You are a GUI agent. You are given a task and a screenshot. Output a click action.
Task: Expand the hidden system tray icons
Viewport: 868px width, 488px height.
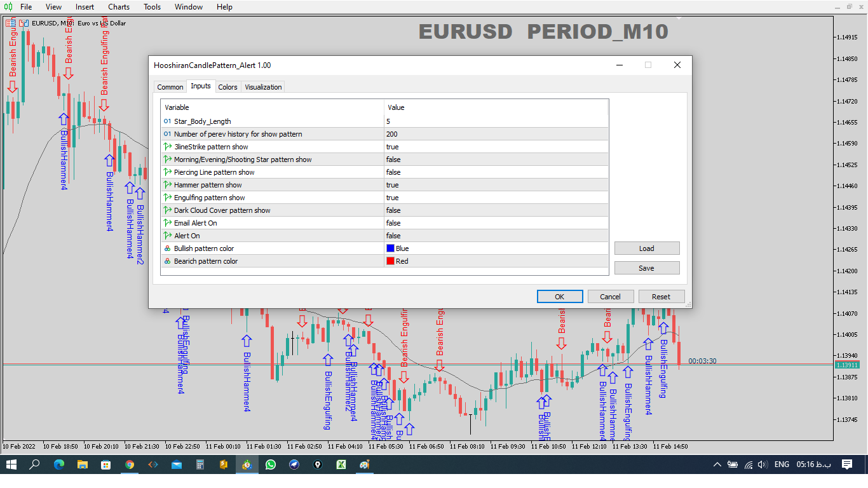(717, 464)
